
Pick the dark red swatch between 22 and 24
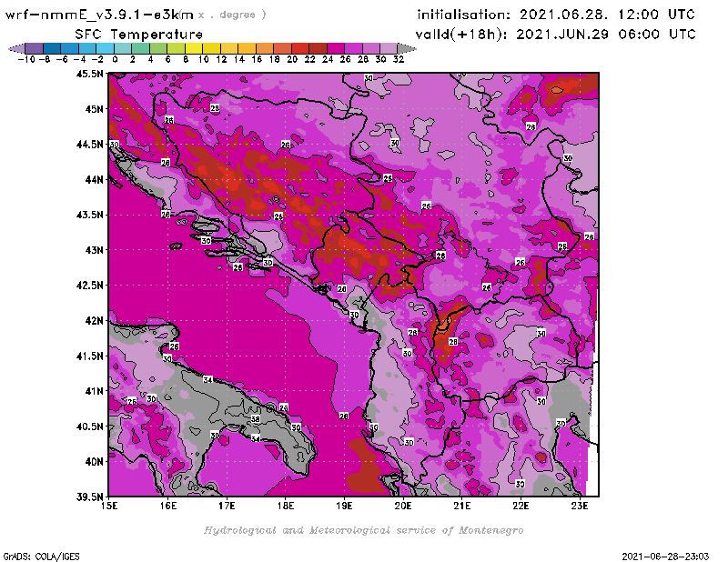[x=318, y=49]
